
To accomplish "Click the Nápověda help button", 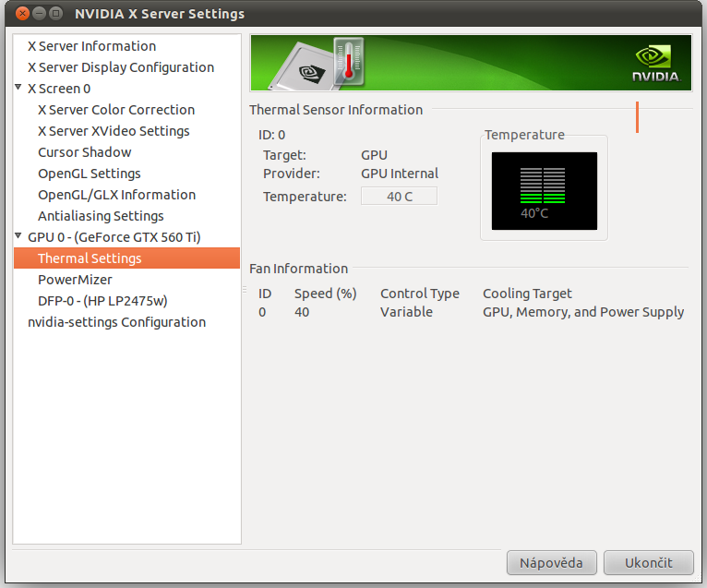I will pos(551,562).
